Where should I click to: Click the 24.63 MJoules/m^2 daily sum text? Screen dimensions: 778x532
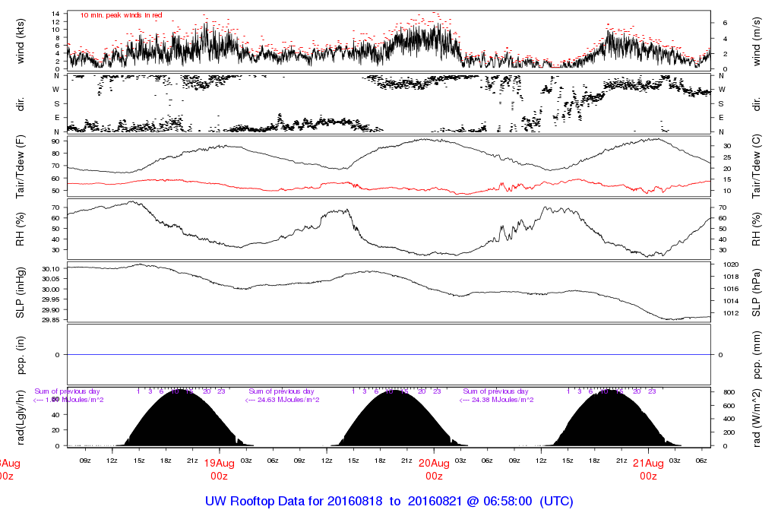(283, 400)
